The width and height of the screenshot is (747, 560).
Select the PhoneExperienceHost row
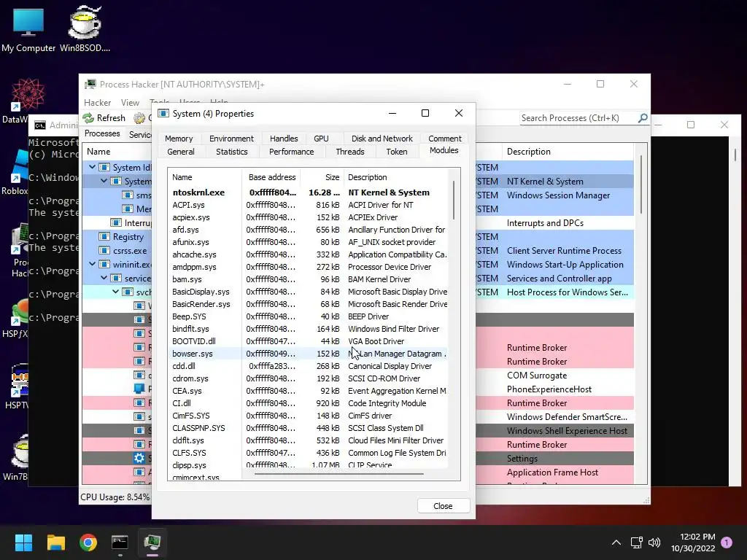pos(549,389)
